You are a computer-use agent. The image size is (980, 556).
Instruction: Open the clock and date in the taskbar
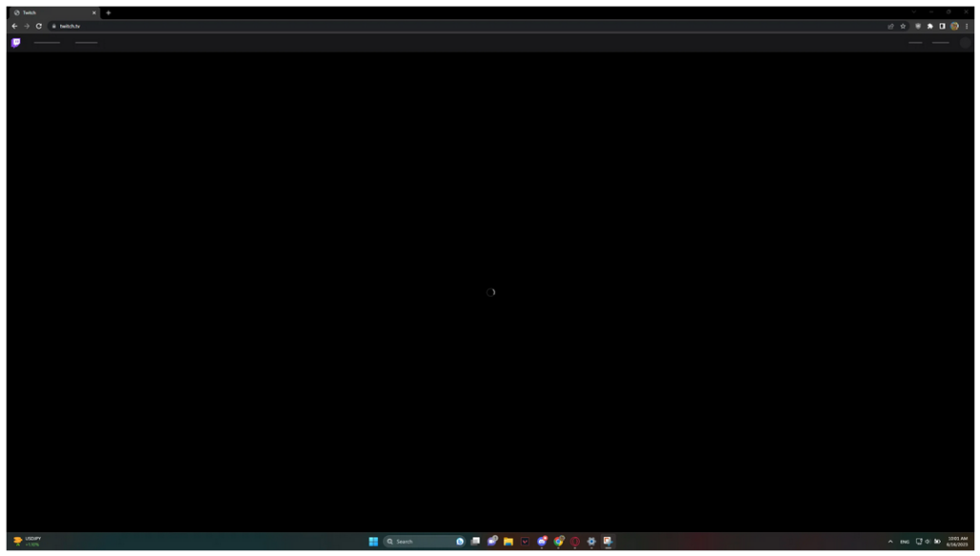pyautogui.click(x=957, y=542)
